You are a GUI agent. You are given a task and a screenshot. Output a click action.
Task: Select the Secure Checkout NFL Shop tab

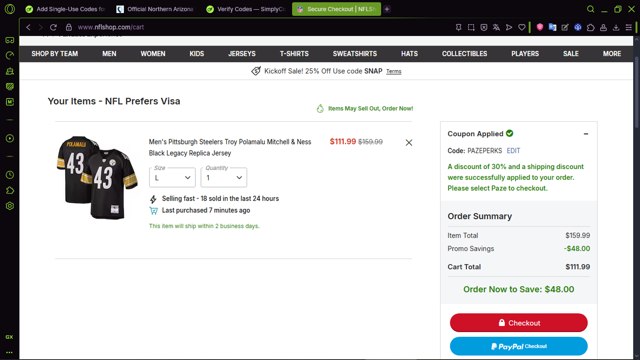pyautogui.click(x=336, y=9)
